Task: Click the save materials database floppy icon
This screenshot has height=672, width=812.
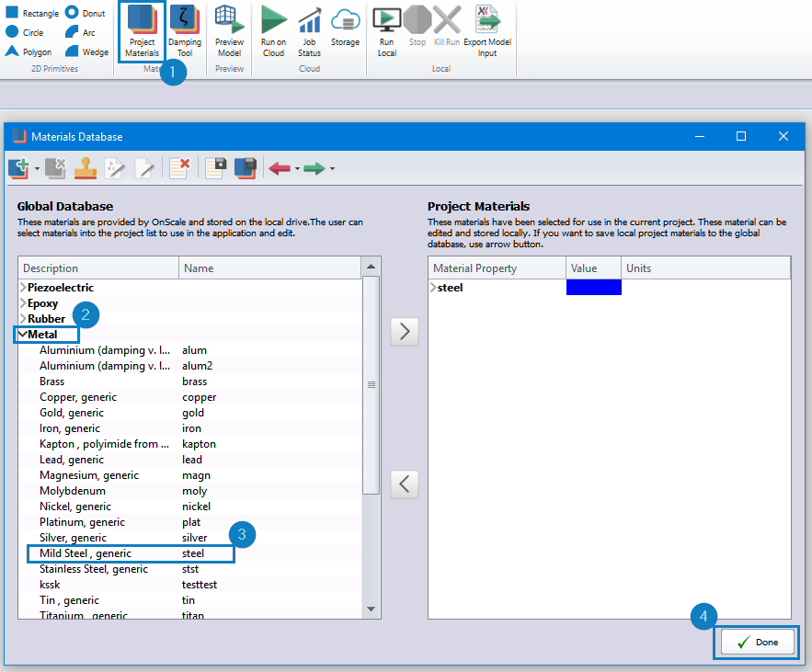Action: pos(246,168)
